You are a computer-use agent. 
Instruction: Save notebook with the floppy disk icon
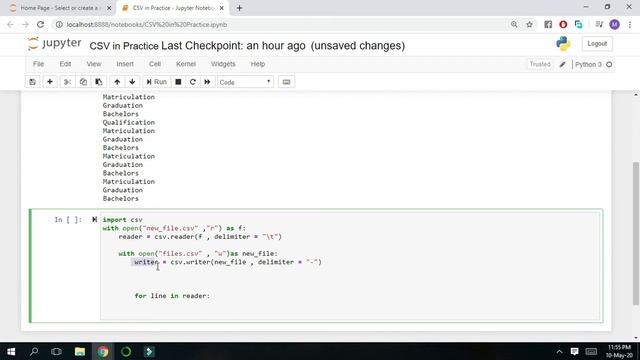coord(32,82)
